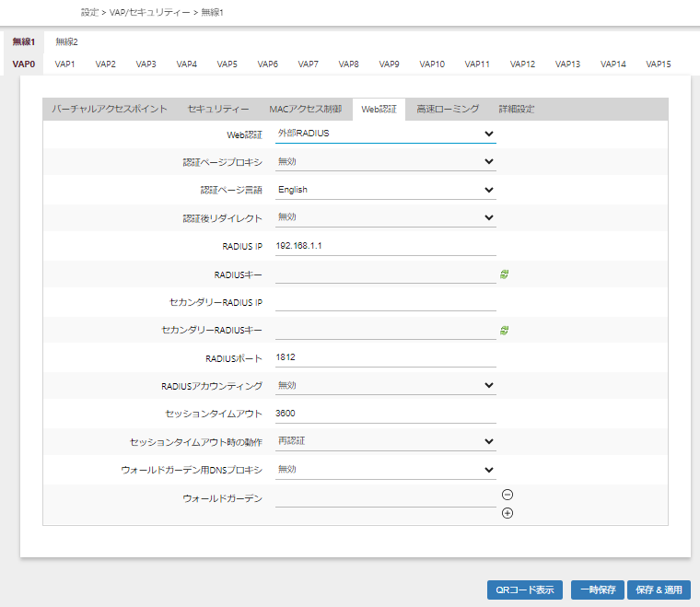
Task: Open the RADIUSアカウンティング dropdown
Action: [386, 385]
